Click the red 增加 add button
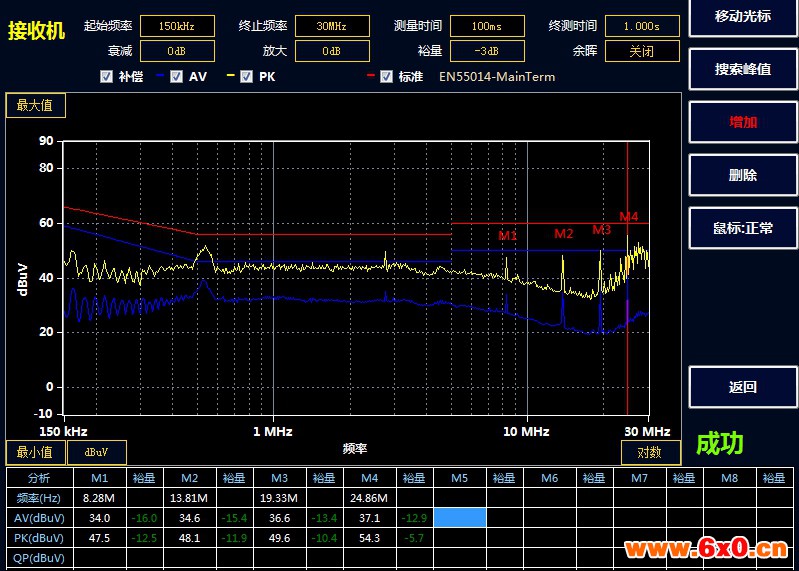The width and height of the screenshot is (799, 571). tap(742, 122)
